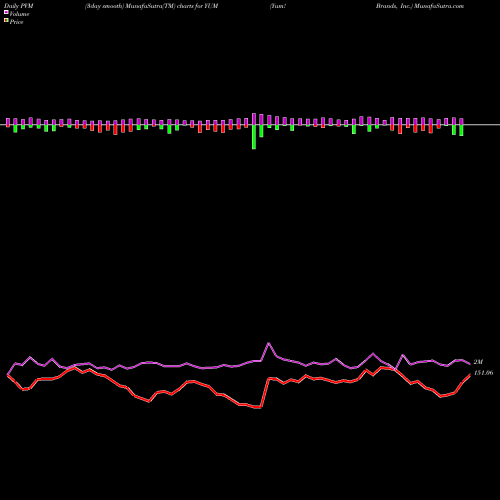Click the MunafaSutra.com watermark link text
500x500 pixels.
point(438,6)
